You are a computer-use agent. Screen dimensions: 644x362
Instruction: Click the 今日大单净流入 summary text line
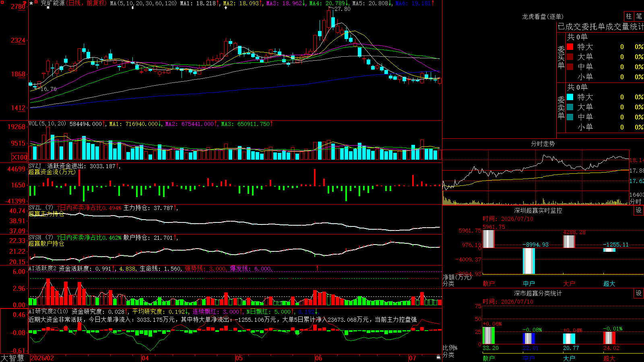point(223,319)
